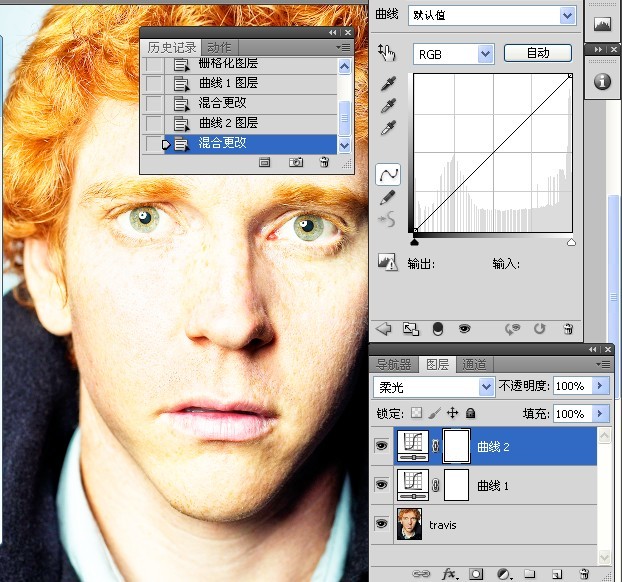Select the on-image targeted adjustment hand tool

[x=387, y=53]
